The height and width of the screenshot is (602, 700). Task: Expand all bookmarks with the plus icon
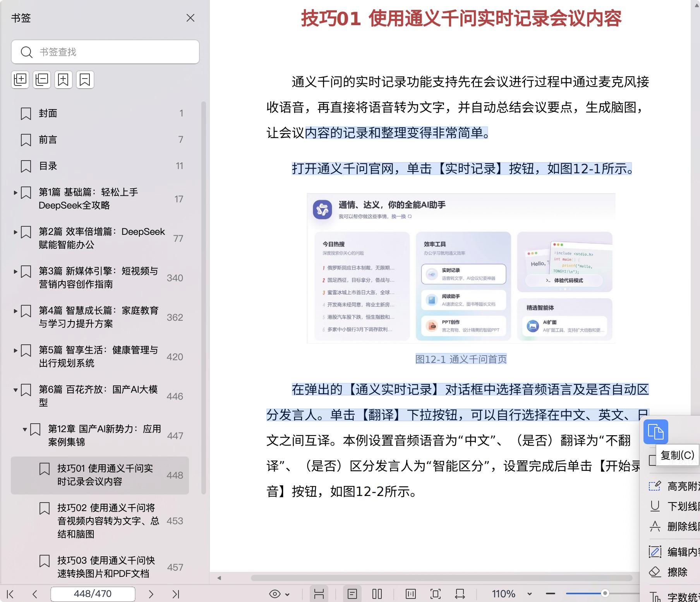click(x=20, y=80)
